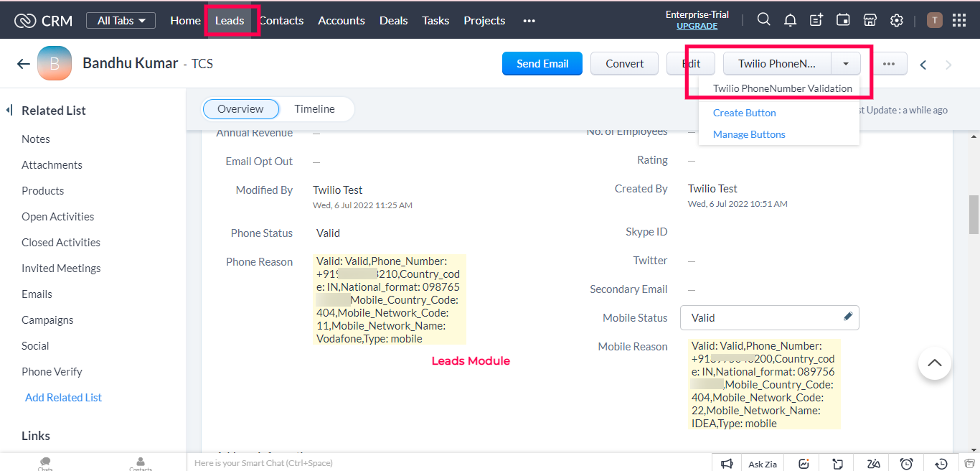Open recent items history icon
Viewport: 980px width, 471px height.
[942, 463]
